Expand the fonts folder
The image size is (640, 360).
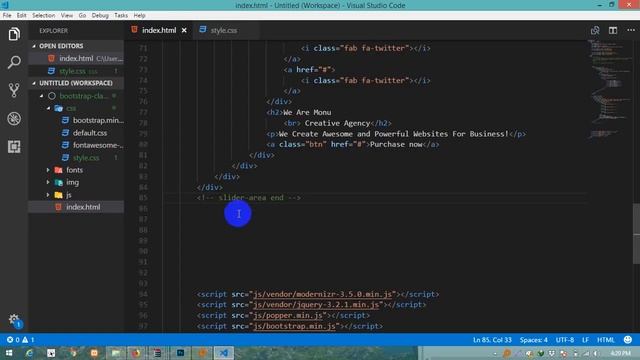tap(76, 170)
